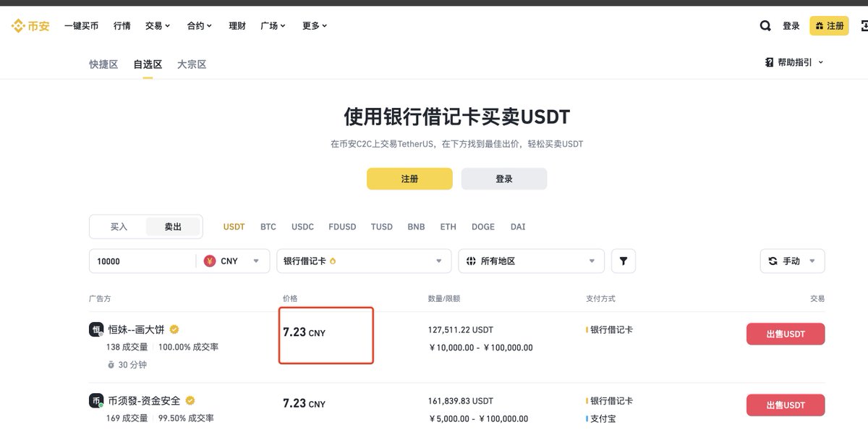
Task: Click the 支付宝 payment method label
Action: pos(603,418)
